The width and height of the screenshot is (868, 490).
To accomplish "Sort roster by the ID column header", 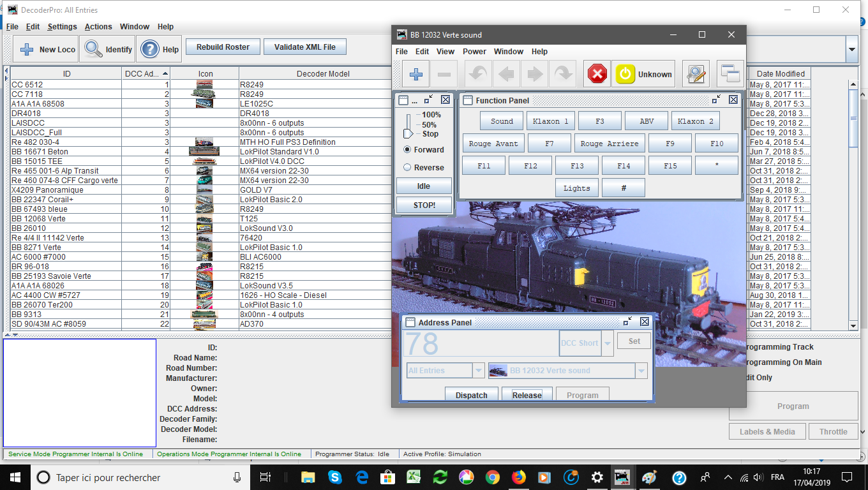I will 67,73.
